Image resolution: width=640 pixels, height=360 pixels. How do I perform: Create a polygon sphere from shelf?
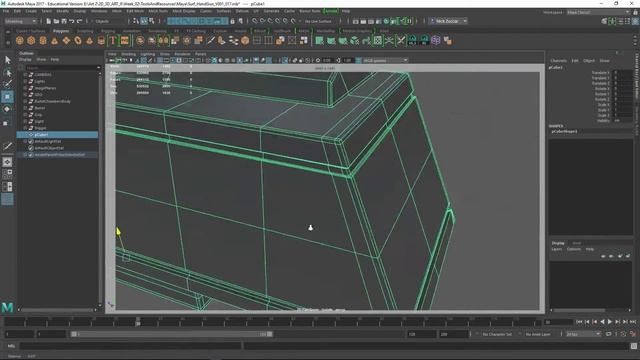point(20,40)
